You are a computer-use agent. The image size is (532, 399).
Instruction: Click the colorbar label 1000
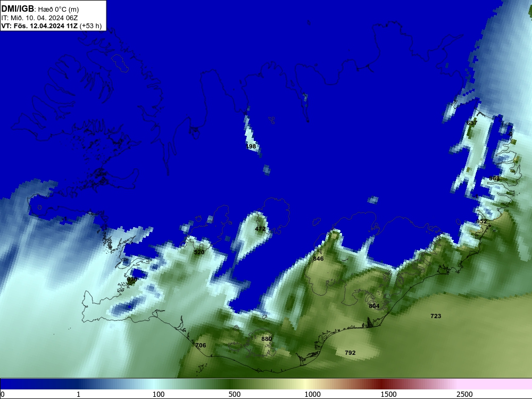[312, 394]
